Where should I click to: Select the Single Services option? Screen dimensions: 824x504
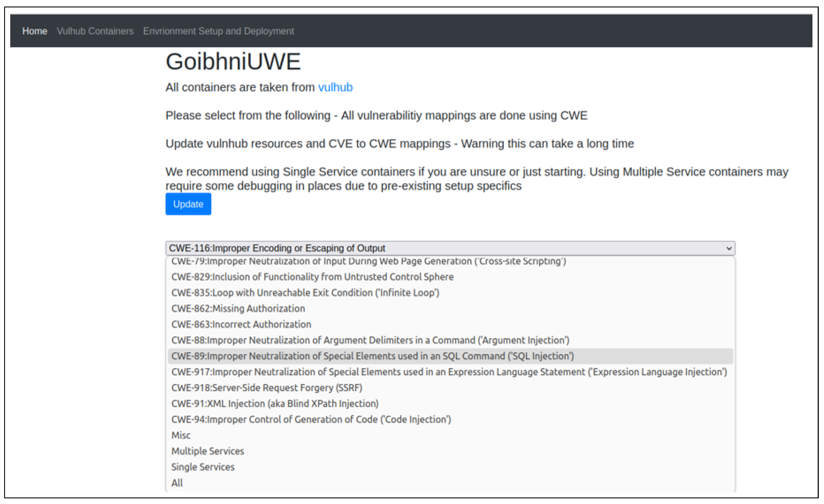tap(203, 467)
